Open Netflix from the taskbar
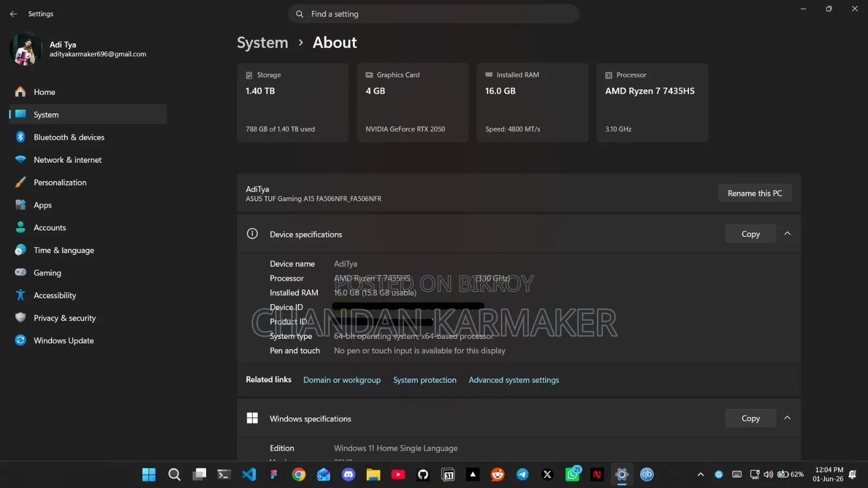This screenshot has width=868, height=488. (597, 475)
